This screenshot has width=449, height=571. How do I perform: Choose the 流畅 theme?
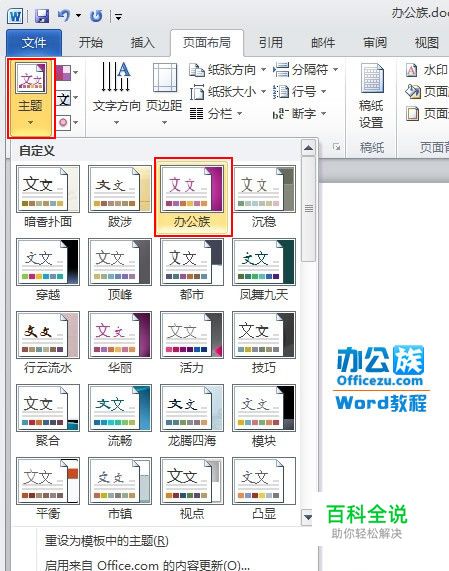pyautogui.click(x=120, y=416)
